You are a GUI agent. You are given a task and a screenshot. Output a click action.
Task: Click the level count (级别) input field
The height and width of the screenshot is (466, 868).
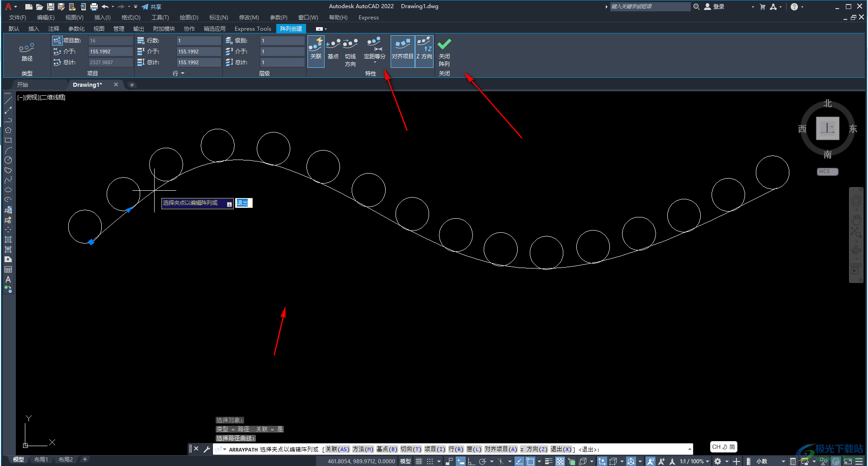coord(282,41)
